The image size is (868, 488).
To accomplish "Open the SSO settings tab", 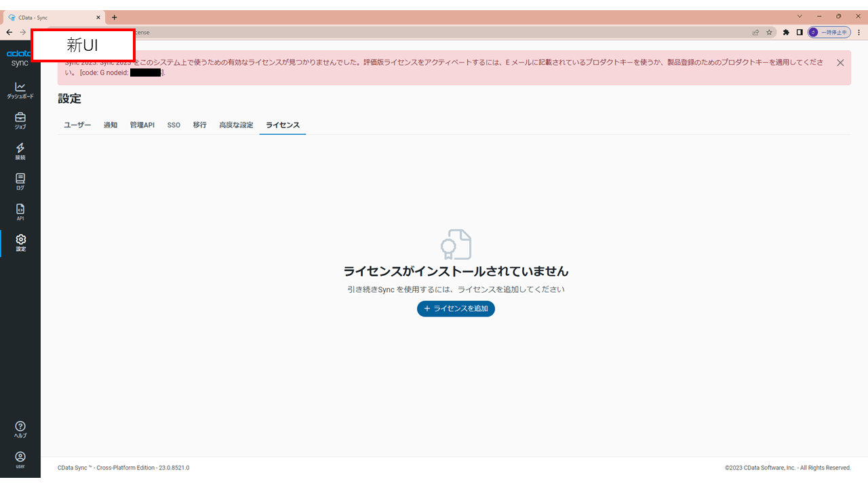I will point(174,125).
